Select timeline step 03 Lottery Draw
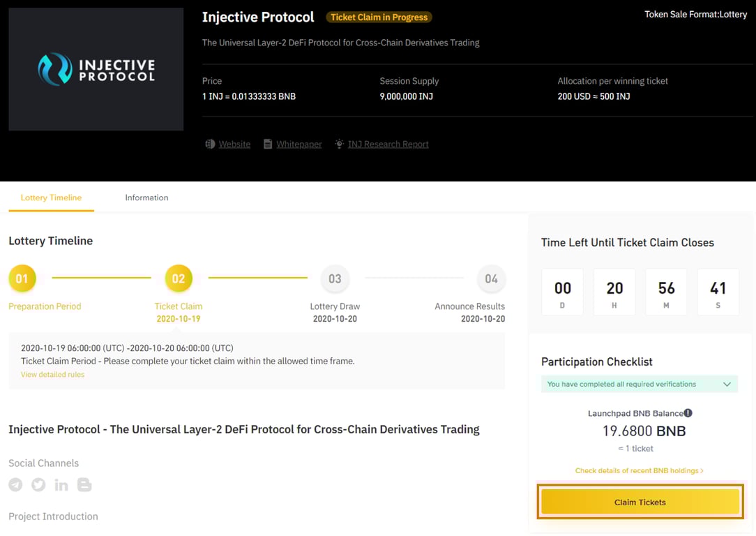 pyautogui.click(x=335, y=279)
